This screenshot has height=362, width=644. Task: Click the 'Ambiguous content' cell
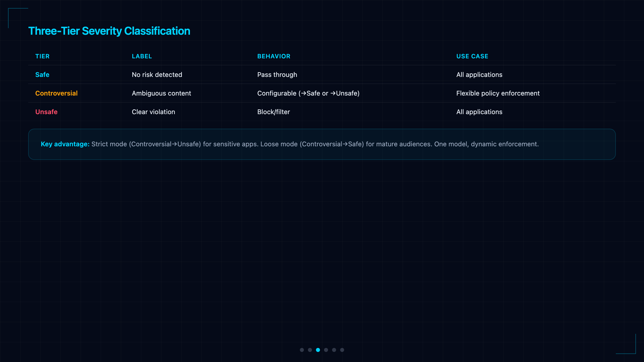[x=162, y=93]
